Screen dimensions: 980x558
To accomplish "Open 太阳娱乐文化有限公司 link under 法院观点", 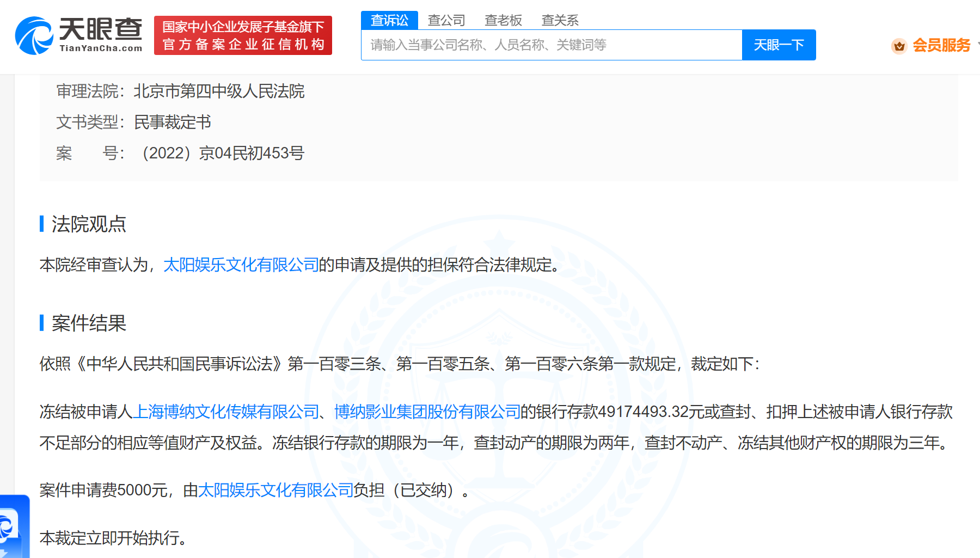I will click(241, 265).
